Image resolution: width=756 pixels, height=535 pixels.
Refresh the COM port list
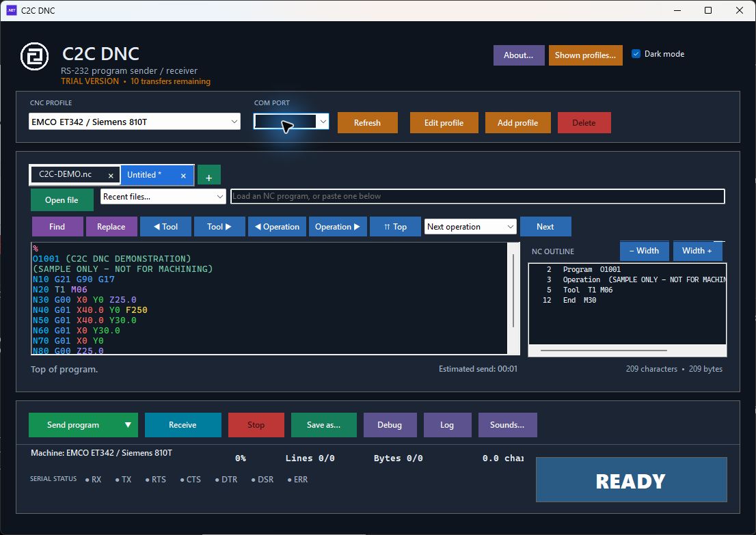click(367, 123)
